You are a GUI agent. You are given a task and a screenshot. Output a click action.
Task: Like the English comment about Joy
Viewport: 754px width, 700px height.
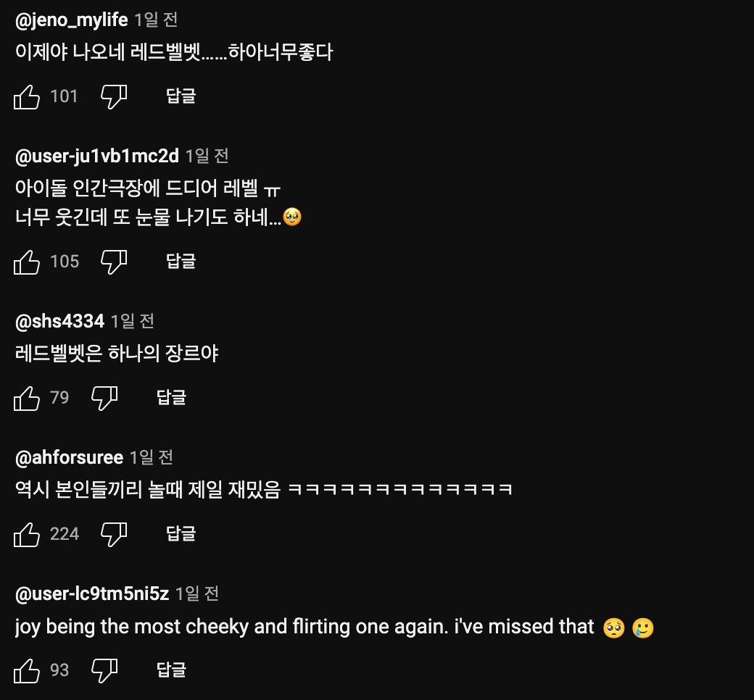(27, 670)
